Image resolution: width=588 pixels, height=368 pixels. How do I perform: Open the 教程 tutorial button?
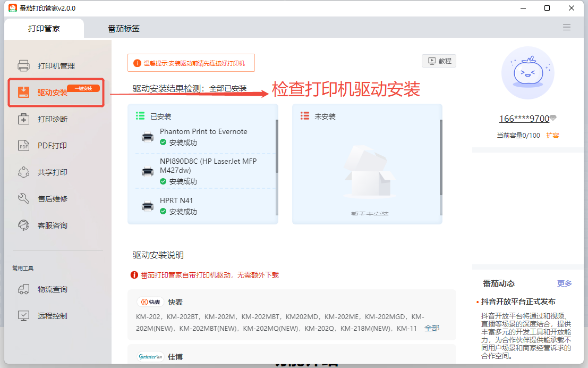439,61
